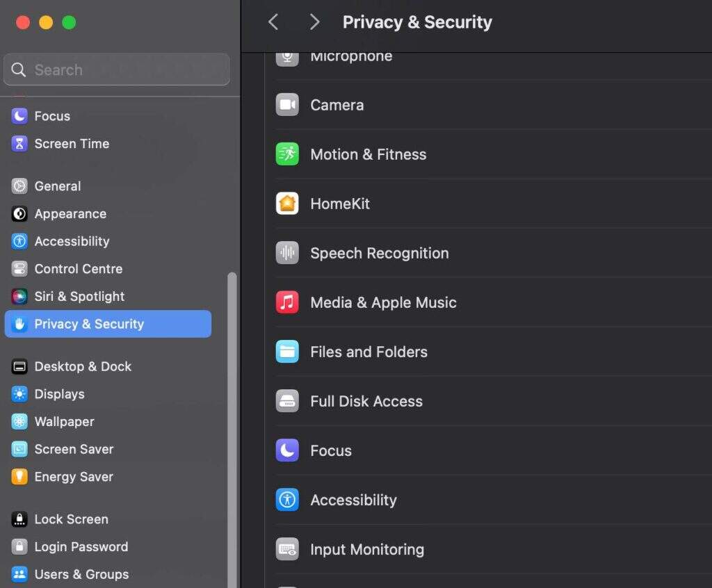Screen dimensions: 712x588
Task: Open Appearance settings from sidebar
Action: point(70,214)
